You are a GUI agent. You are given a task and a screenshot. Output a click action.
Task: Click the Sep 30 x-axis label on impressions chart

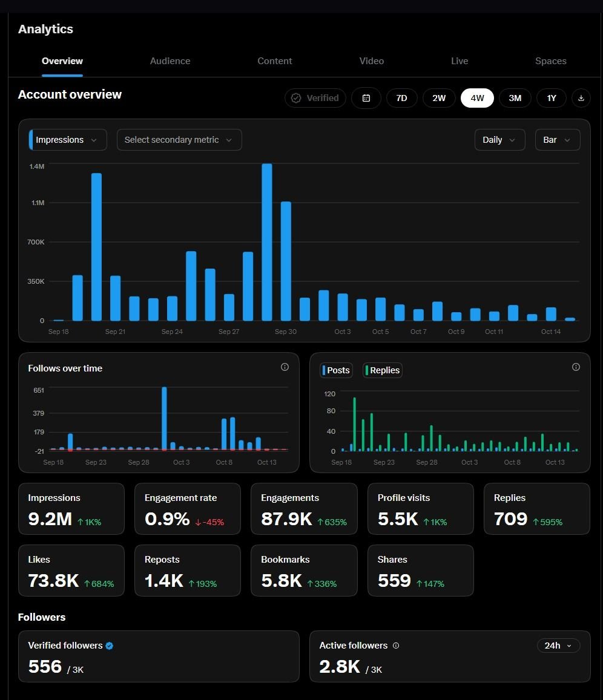pos(285,332)
